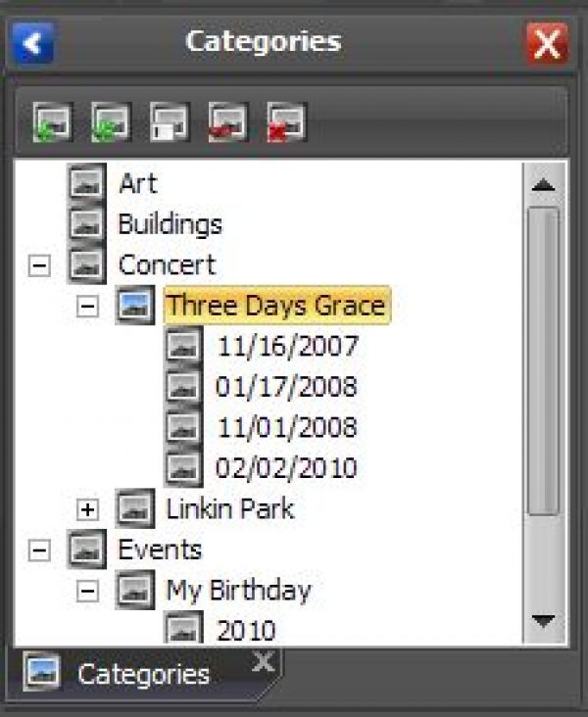Collapse the Three Days Grace node
Viewport: 588px width, 717px height.
88,307
